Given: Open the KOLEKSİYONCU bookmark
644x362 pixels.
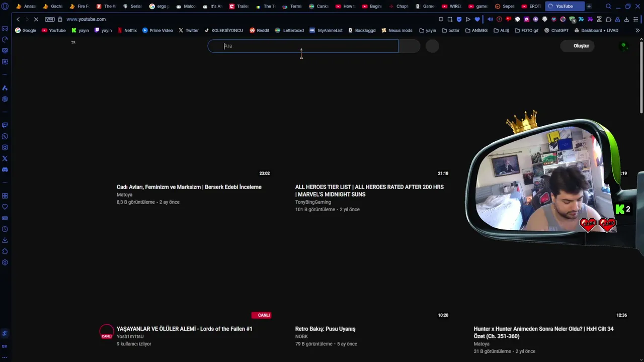Looking at the screenshot, I should coord(224,30).
